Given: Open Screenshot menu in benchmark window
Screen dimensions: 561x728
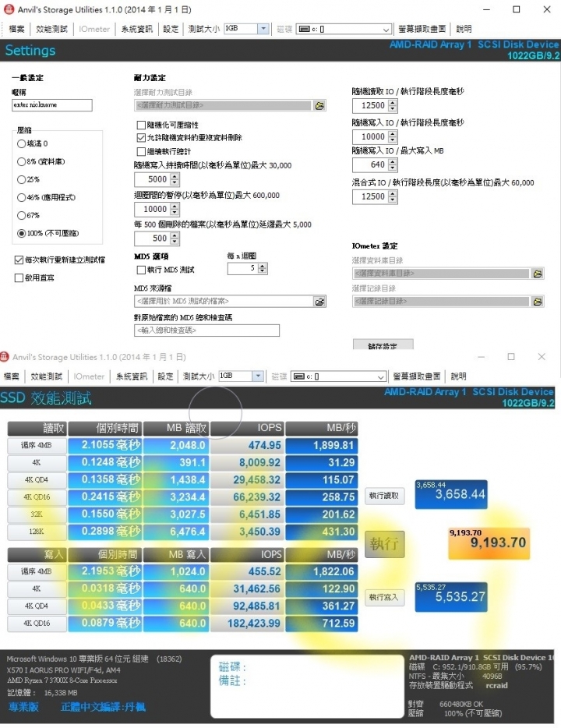Looking at the screenshot, I should pyautogui.click(x=416, y=376).
